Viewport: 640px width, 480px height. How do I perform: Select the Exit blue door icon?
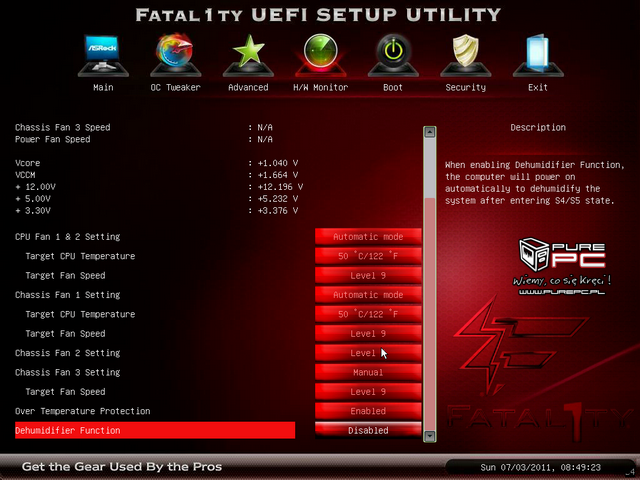[x=538, y=55]
